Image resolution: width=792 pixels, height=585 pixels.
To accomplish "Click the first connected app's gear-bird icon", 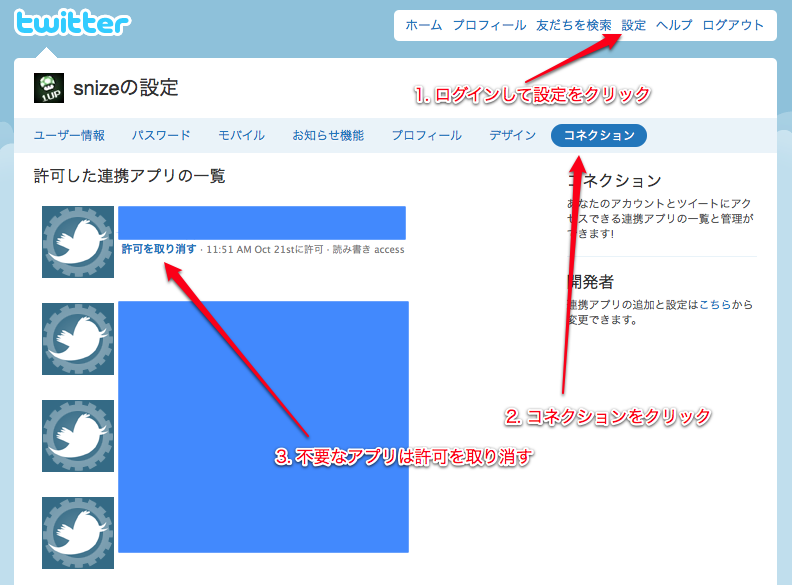I will pyautogui.click(x=78, y=242).
